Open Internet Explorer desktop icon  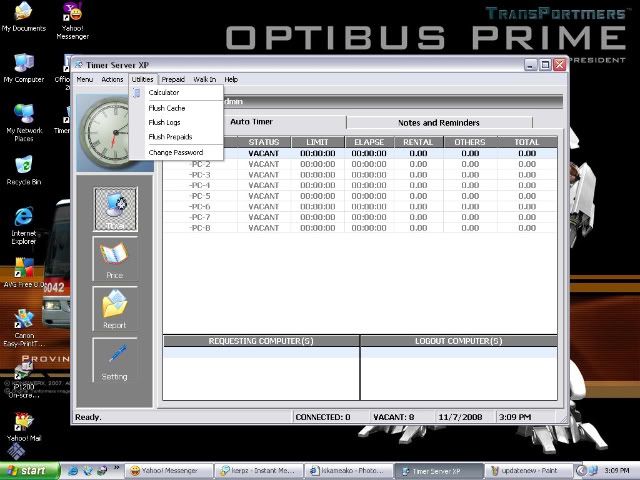[x=24, y=226]
